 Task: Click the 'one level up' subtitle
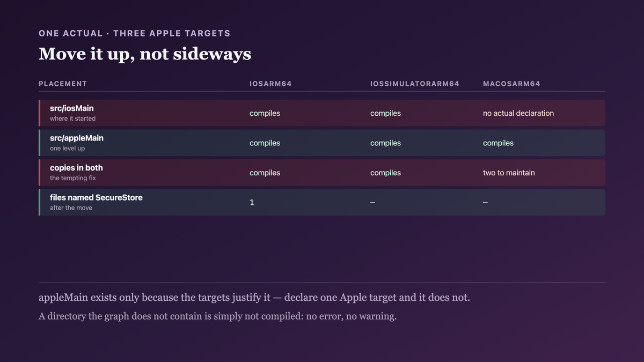coord(67,149)
